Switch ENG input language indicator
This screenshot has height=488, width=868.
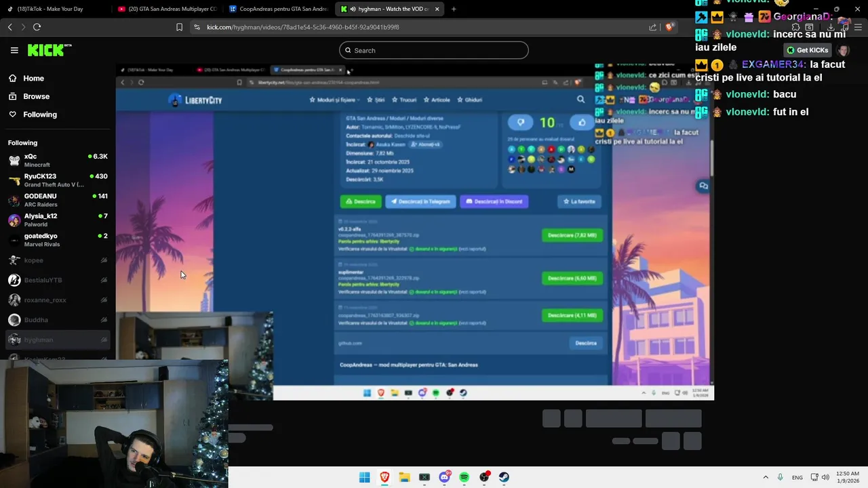[797, 477]
